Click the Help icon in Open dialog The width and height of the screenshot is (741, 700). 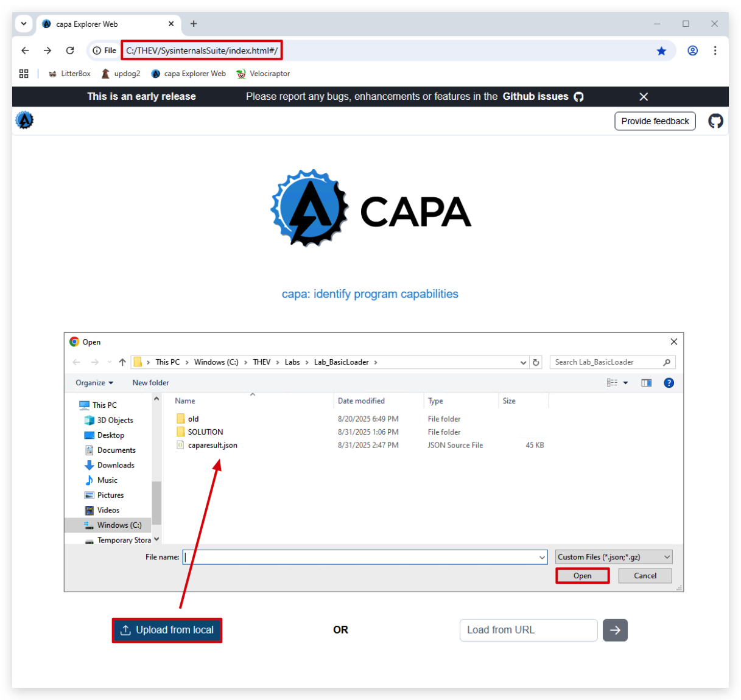(x=669, y=383)
